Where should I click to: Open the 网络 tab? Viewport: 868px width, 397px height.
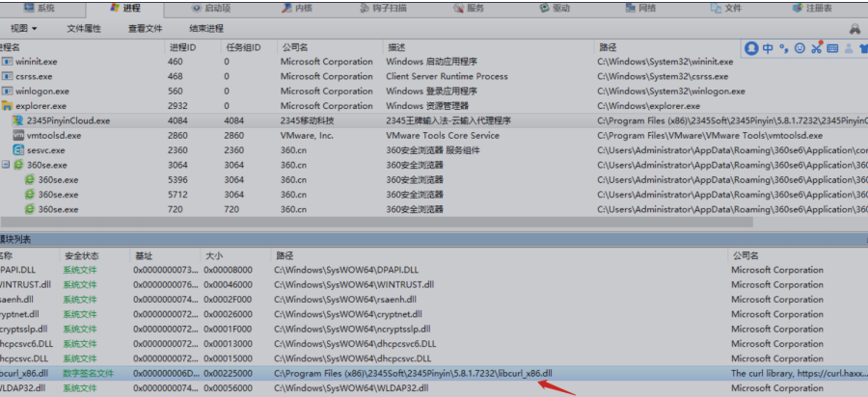(x=641, y=8)
